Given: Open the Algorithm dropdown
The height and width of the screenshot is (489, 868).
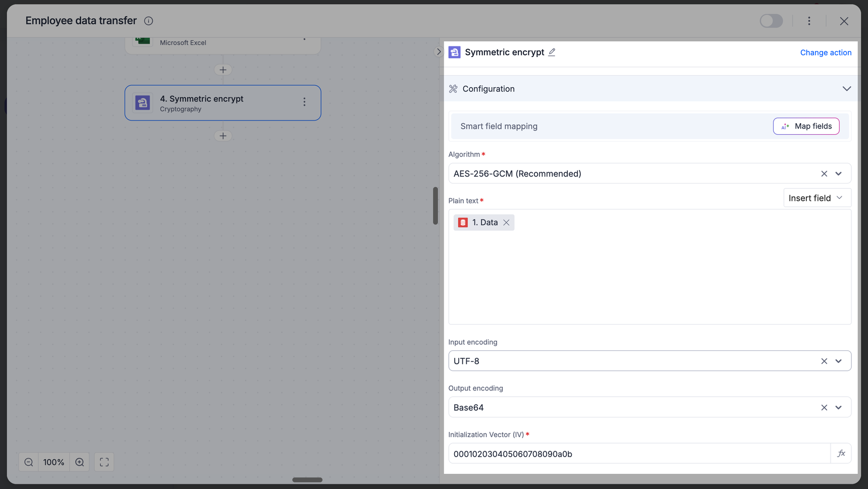Looking at the screenshot, I should (x=839, y=174).
